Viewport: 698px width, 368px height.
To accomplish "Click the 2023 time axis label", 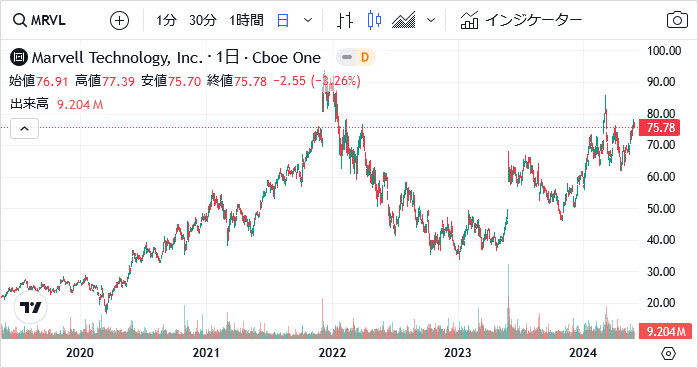I will [x=457, y=353].
